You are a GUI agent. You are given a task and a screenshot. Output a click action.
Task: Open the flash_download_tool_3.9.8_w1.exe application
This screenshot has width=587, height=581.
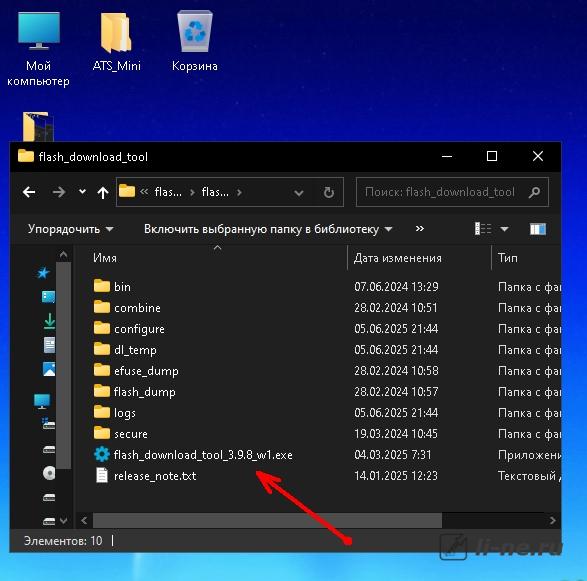193,454
